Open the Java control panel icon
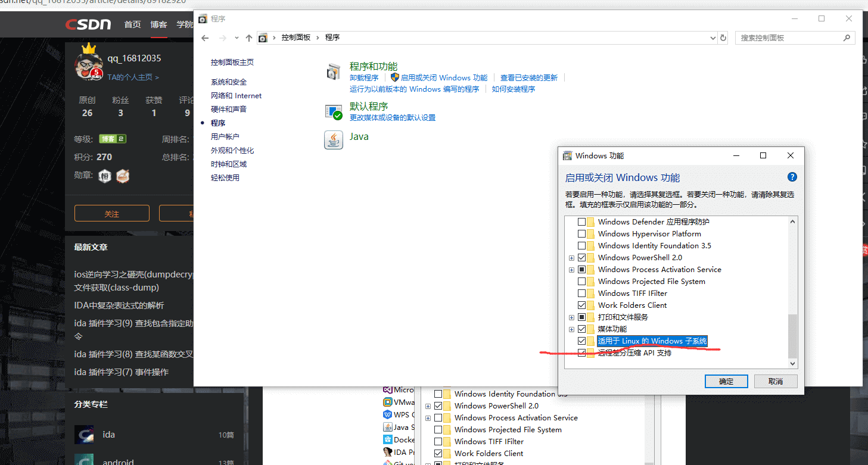 (x=333, y=140)
